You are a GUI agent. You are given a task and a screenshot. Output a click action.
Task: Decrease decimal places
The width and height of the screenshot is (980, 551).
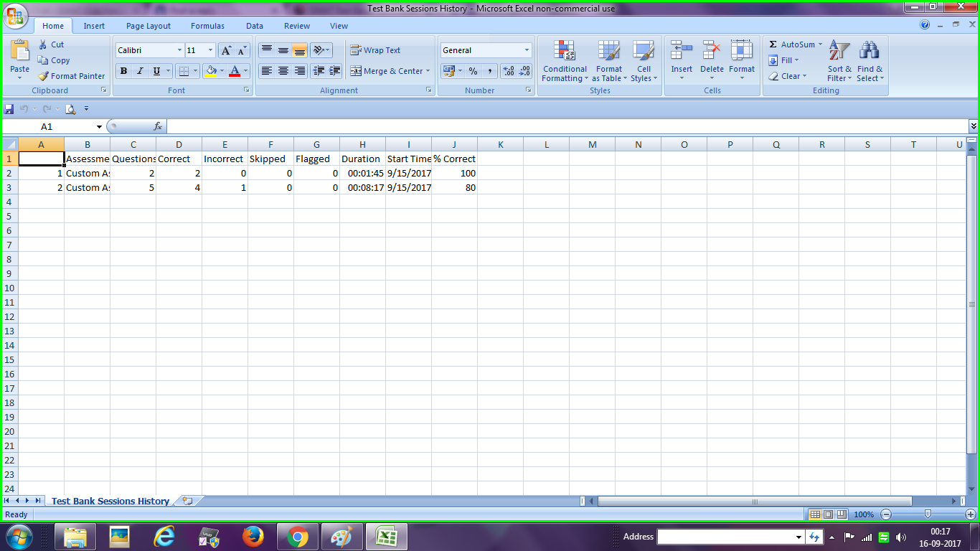coord(525,71)
